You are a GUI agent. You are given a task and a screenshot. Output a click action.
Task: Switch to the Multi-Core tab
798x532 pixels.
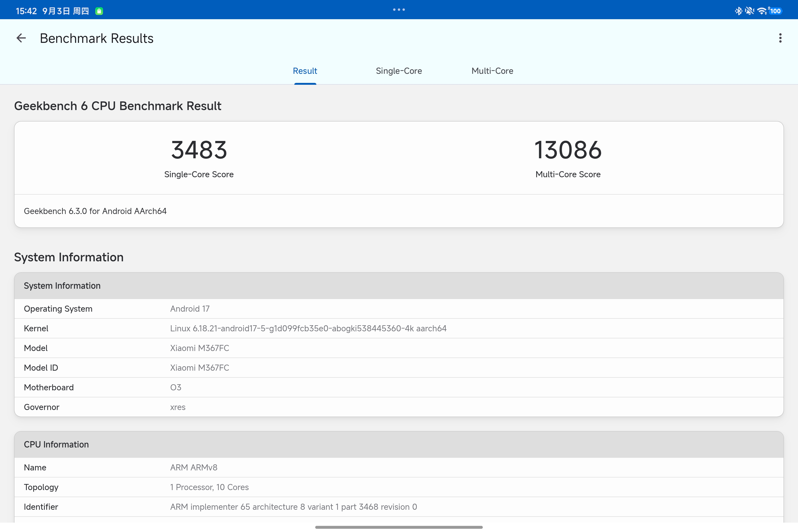coord(492,71)
